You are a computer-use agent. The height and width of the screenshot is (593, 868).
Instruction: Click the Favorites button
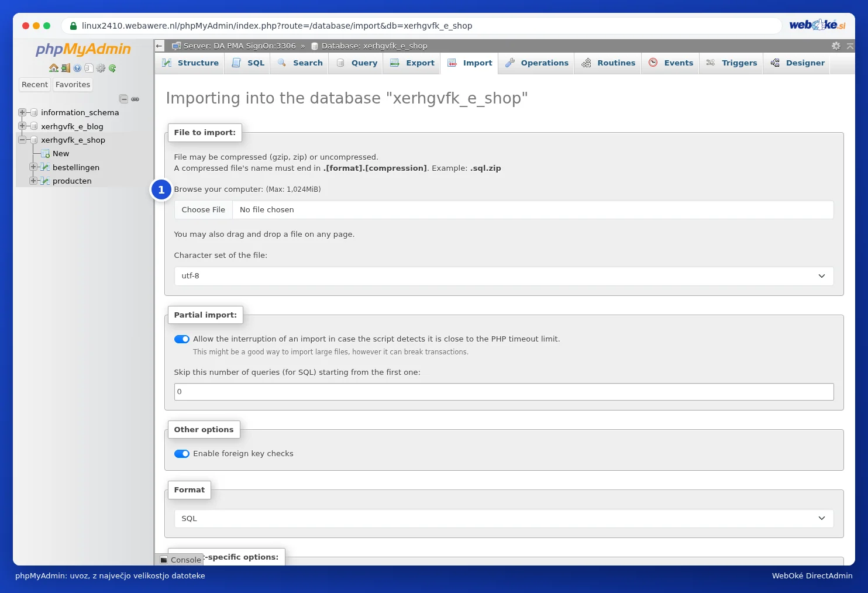pyautogui.click(x=73, y=85)
